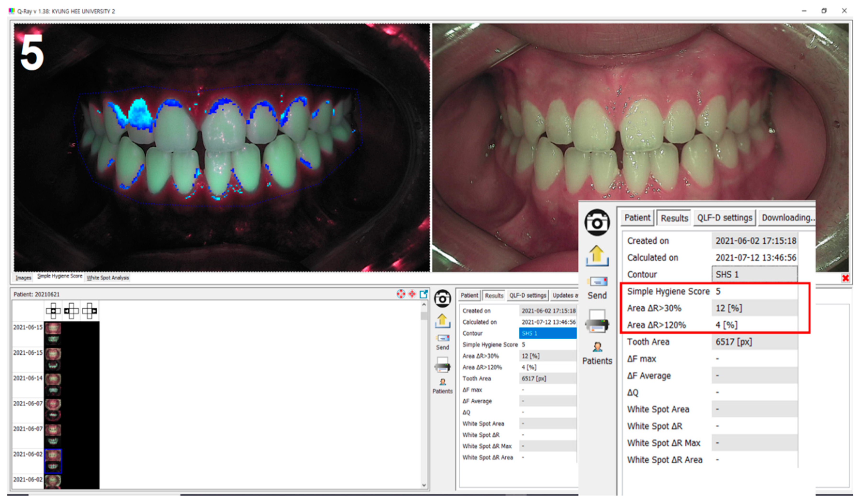The height and width of the screenshot is (503, 868).
Task: Open the enlarged QLF-D settings tab
Action: coord(724,218)
